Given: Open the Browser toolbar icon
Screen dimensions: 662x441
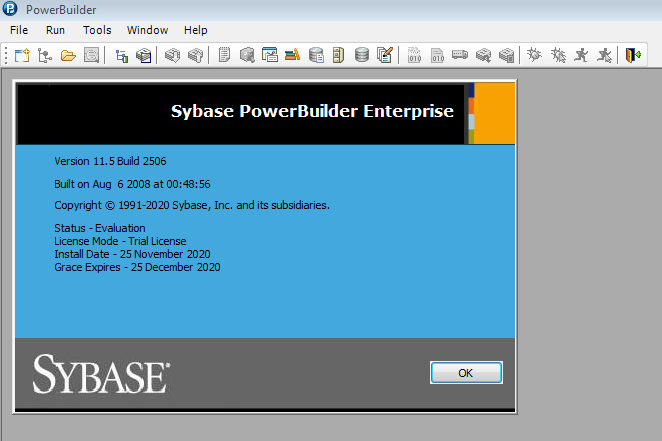Looking at the screenshot, I should [x=247, y=55].
